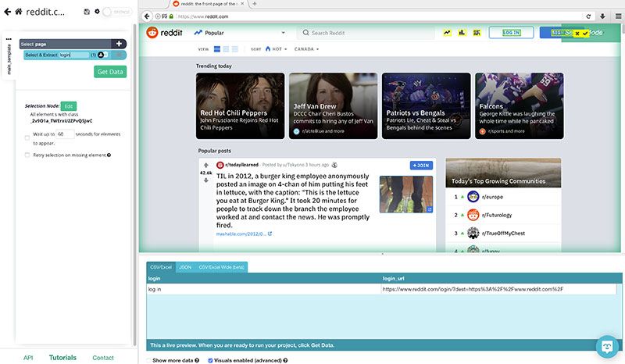Open main_template options three-dots menu
Screen dimensions: 625x364
tap(9, 39)
